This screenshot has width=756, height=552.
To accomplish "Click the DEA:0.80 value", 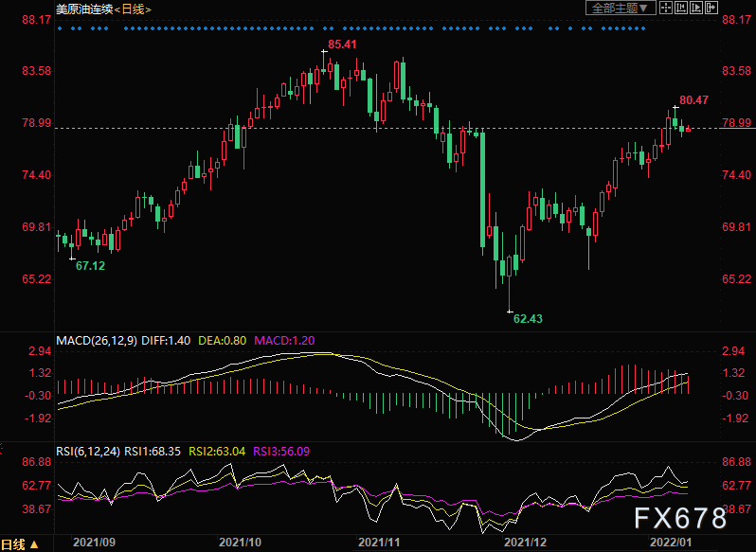I will coord(223,341).
